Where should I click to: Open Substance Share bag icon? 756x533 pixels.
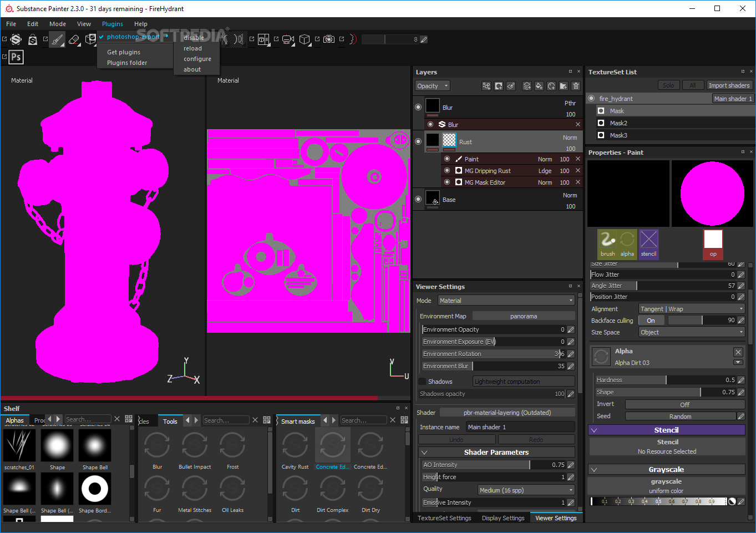click(33, 39)
